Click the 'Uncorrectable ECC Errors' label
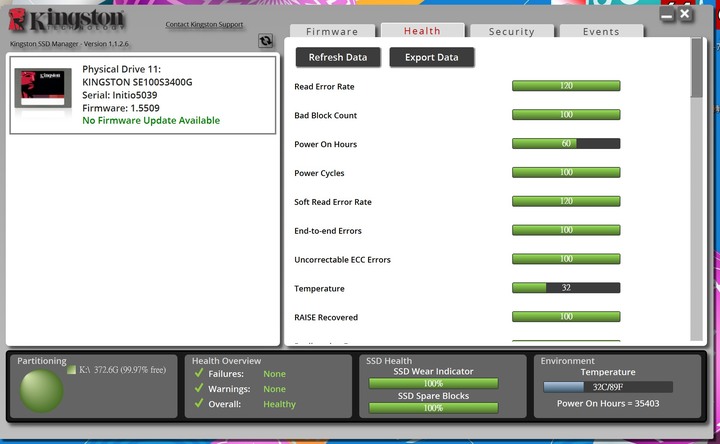 click(343, 260)
